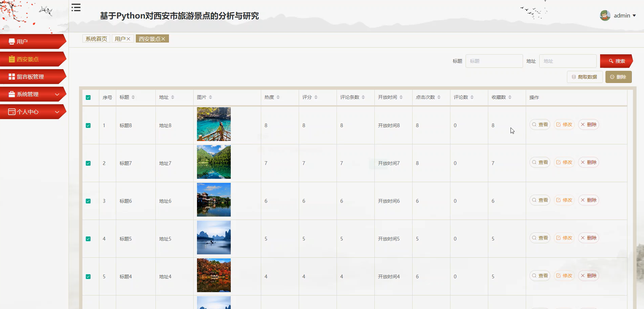Uncheck the checkbox for row 标题5

[x=88, y=239]
